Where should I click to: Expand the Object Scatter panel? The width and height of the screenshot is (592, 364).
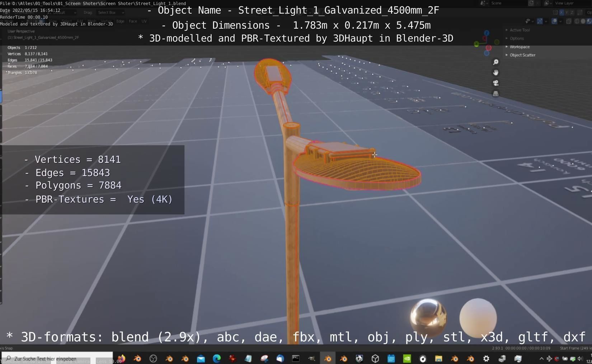[x=521, y=55]
